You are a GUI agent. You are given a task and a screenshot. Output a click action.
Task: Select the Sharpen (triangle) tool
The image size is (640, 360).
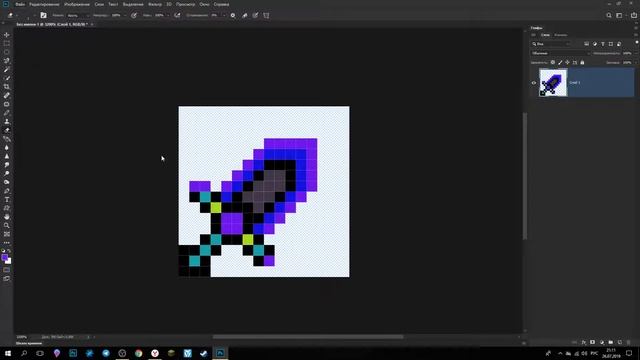[x=7, y=156]
